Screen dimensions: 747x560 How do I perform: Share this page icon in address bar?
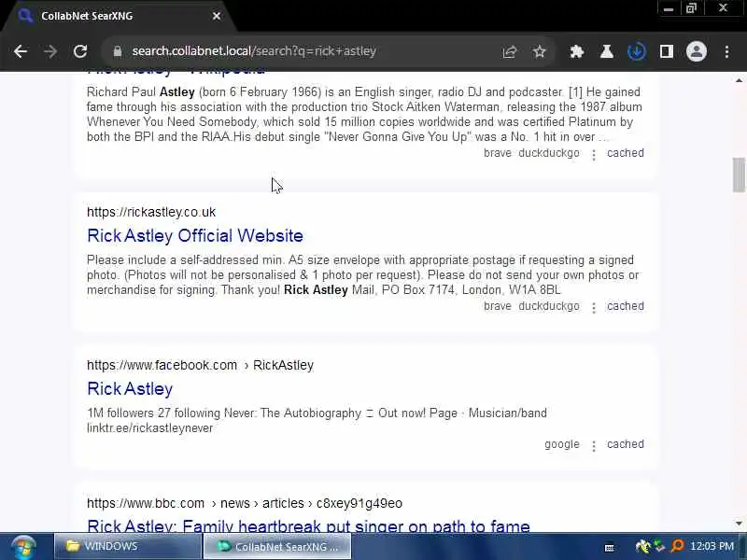510,51
